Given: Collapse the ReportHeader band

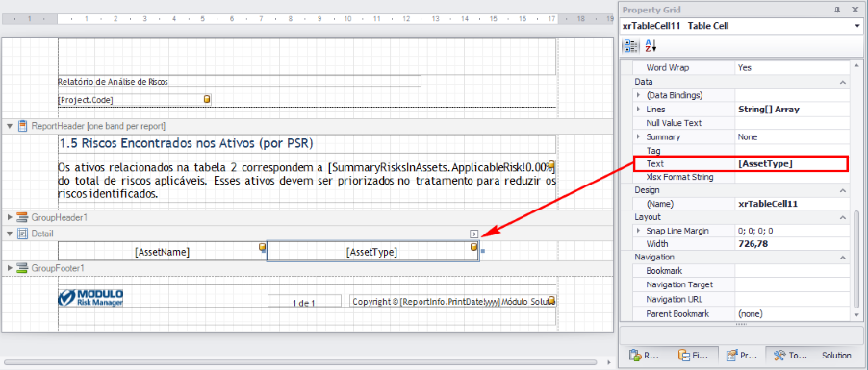Looking at the screenshot, I should click(x=9, y=126).
